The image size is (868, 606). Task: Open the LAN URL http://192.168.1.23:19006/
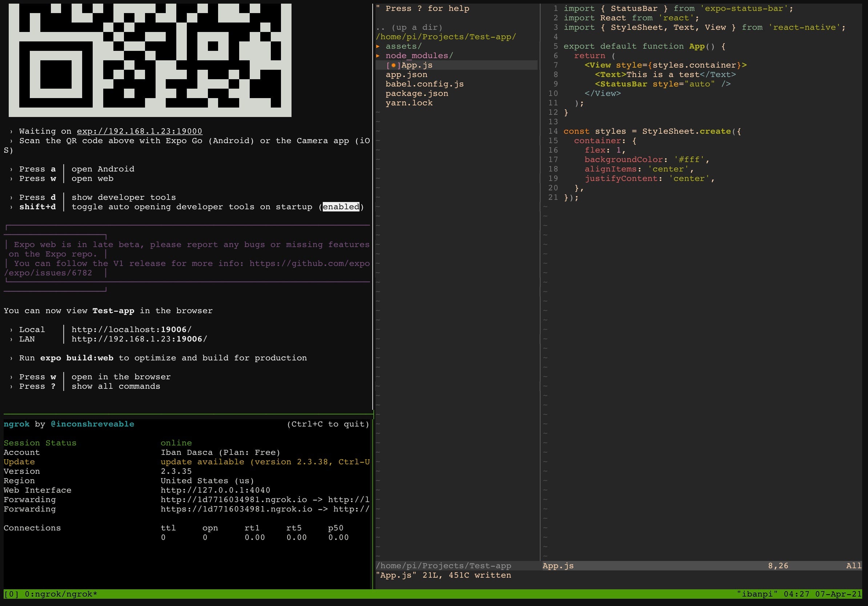[x=139, y=339]
